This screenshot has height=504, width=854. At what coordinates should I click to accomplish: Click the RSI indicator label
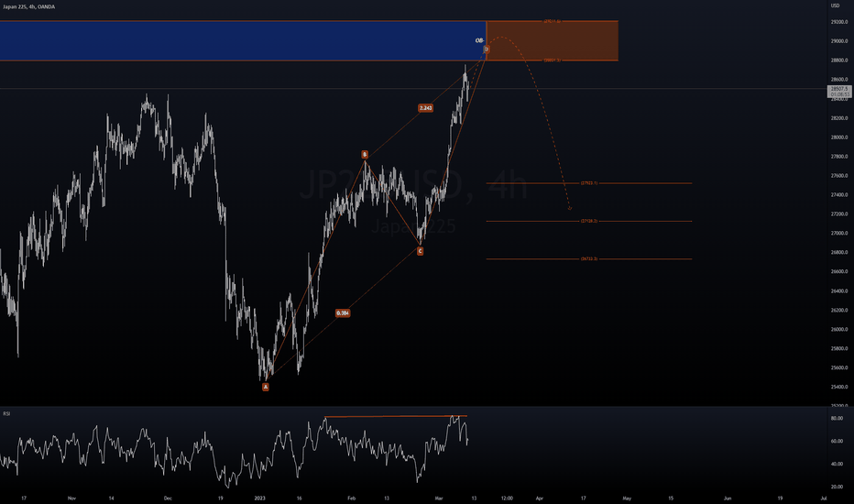(x=6, y=413)
